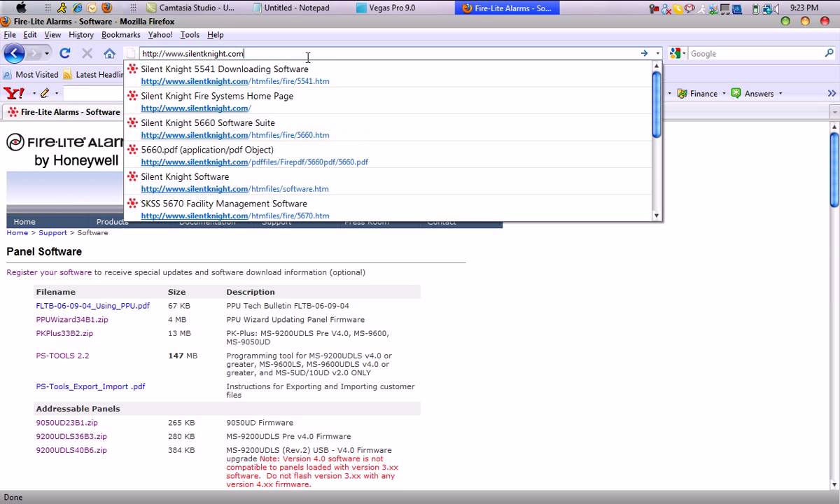This screenshot has height=504, width=840.
Task: Open the back/forward history dropdown arrow
Action: [x=47, y=53]
